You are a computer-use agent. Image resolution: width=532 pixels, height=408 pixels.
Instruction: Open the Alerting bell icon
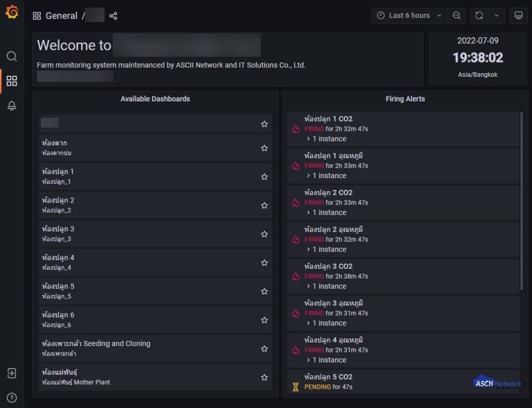coord(11,106)
